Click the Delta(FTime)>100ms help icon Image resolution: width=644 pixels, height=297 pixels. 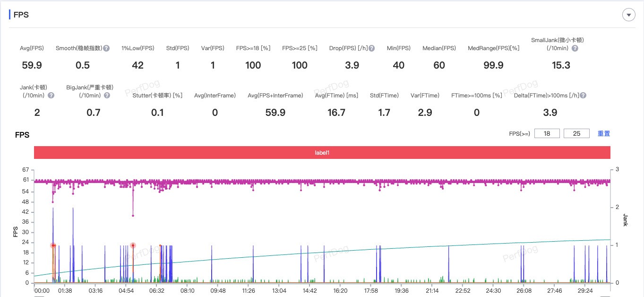[x=583, y=95]
